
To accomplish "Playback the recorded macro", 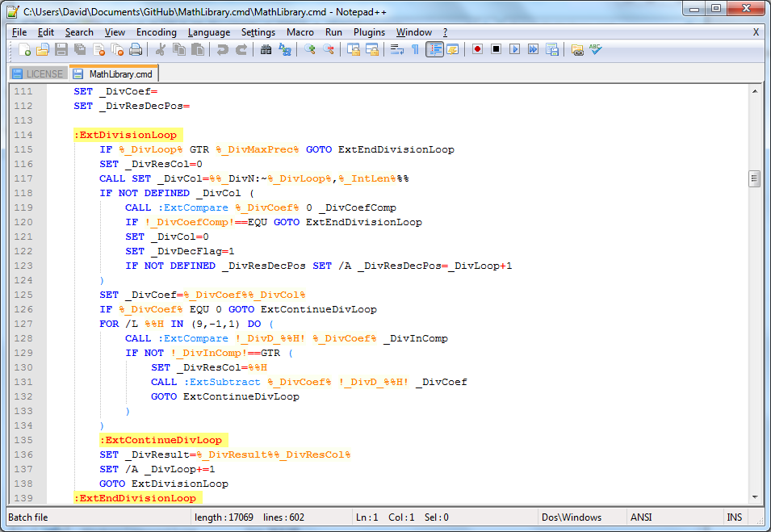I will tap(513, 49).
